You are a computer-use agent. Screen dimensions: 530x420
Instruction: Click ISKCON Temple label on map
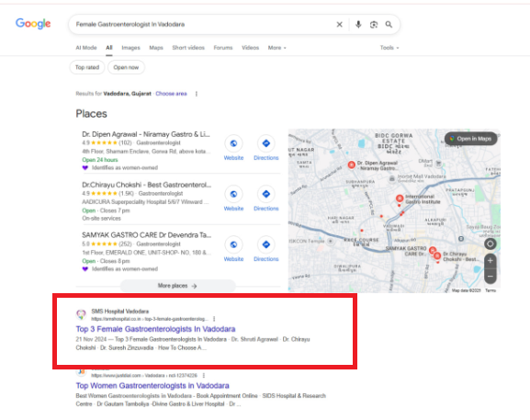click(307, 241)
